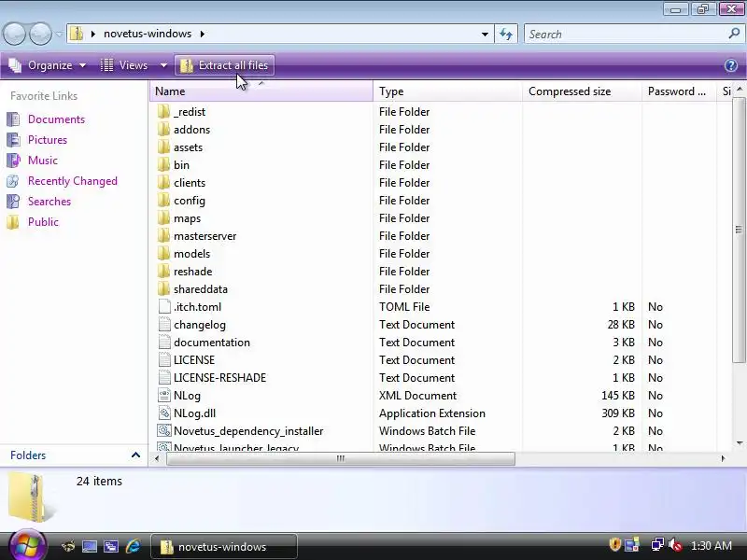Select the bin folder icon

[164, 165]
